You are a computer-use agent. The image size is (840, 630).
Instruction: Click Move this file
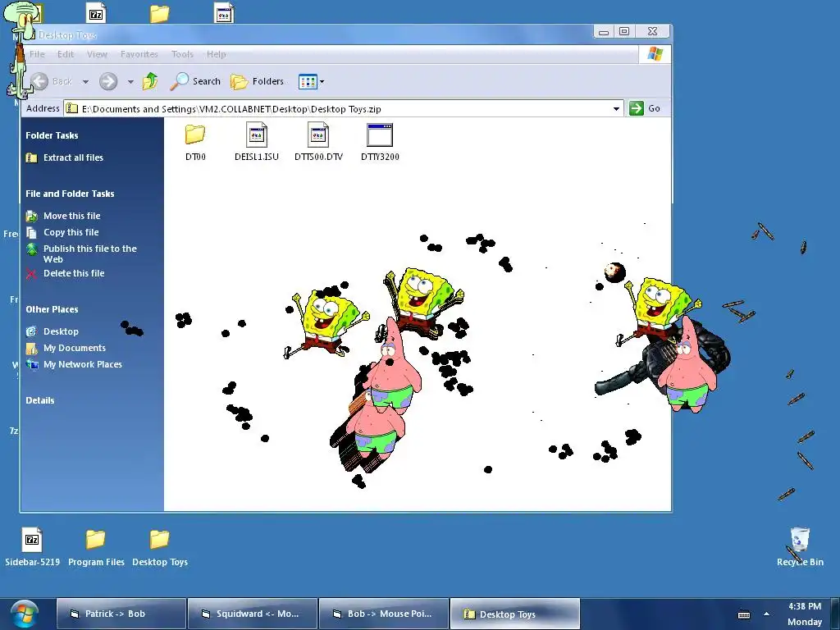(72, 216)
